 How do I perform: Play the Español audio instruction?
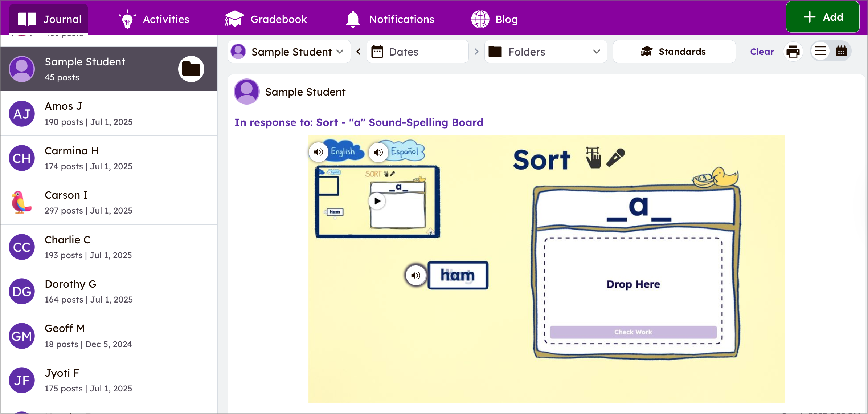[x=378, y=152]
